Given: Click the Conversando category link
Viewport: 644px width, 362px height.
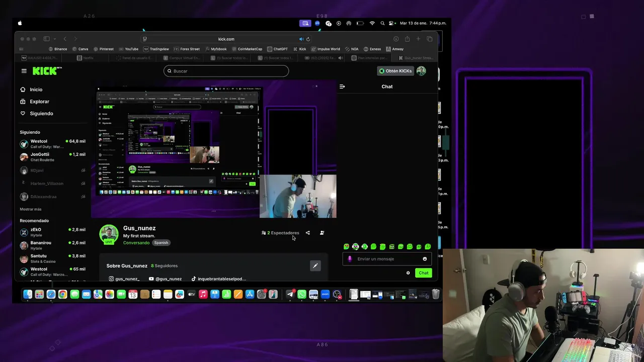Looking at the screenshot, I should [x=136, y=243].
